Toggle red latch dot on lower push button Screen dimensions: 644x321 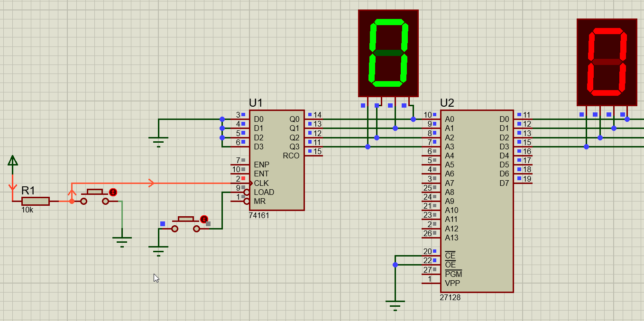(x=204, y=219)
